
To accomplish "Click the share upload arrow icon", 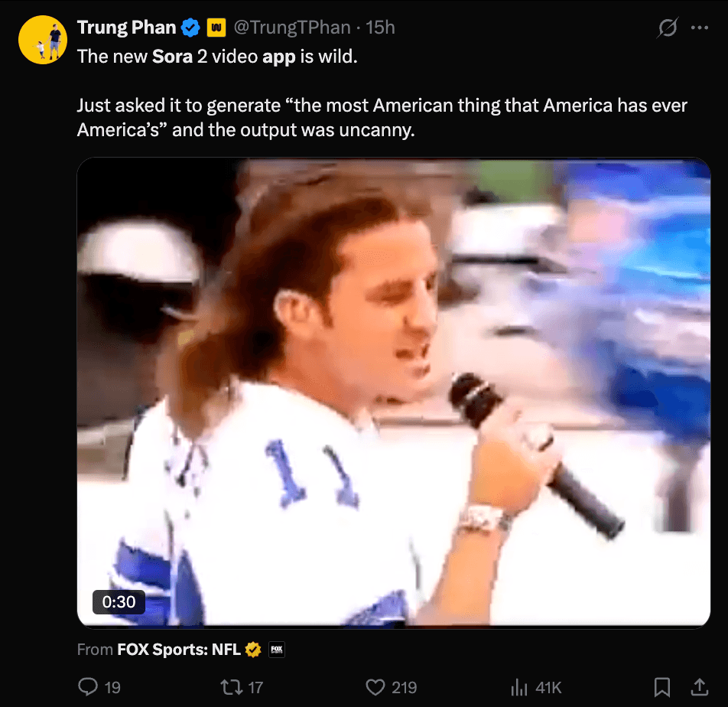I will pos(699,686).
